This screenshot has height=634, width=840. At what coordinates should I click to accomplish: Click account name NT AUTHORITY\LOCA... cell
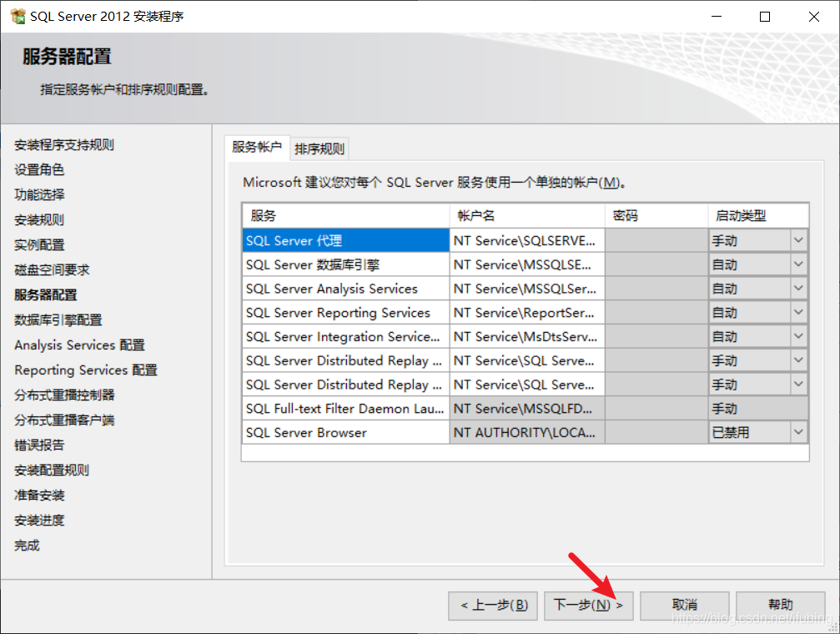527,432
